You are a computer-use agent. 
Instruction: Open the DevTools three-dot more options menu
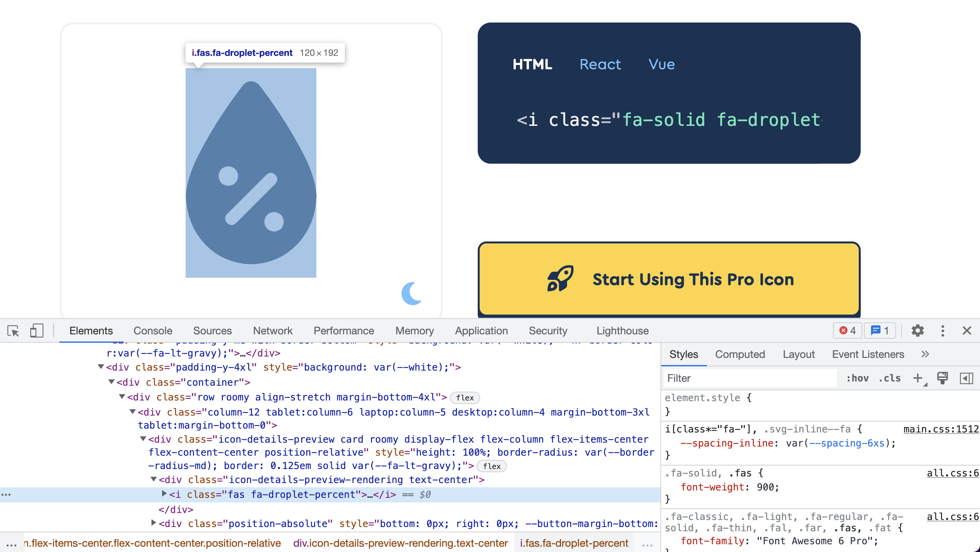tap(942, 330)
